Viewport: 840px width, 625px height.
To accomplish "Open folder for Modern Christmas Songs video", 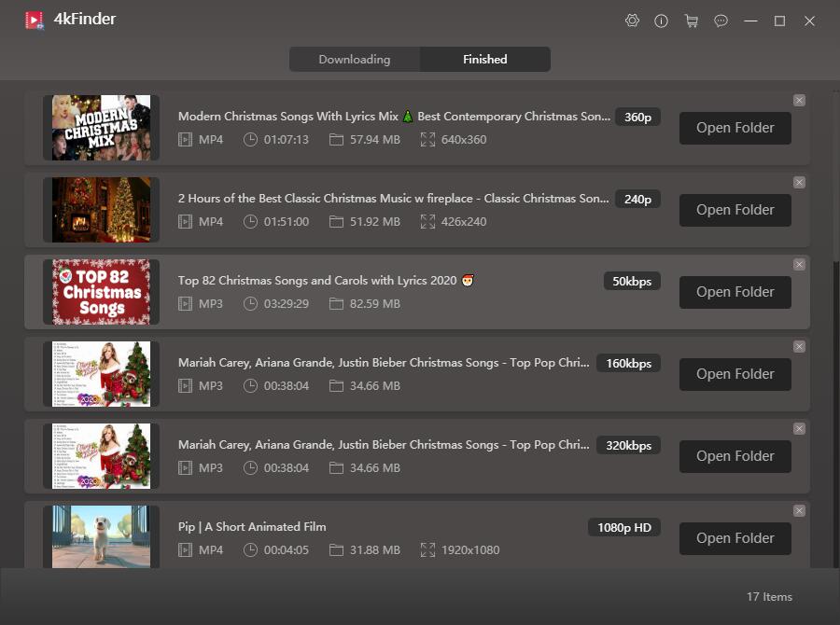I will [x=735, y=128].
